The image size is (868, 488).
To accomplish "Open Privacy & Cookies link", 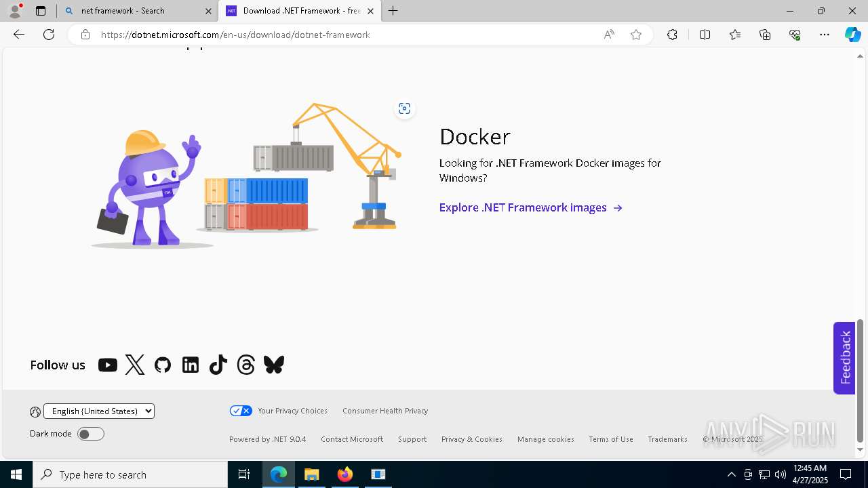I will (472, 439).
